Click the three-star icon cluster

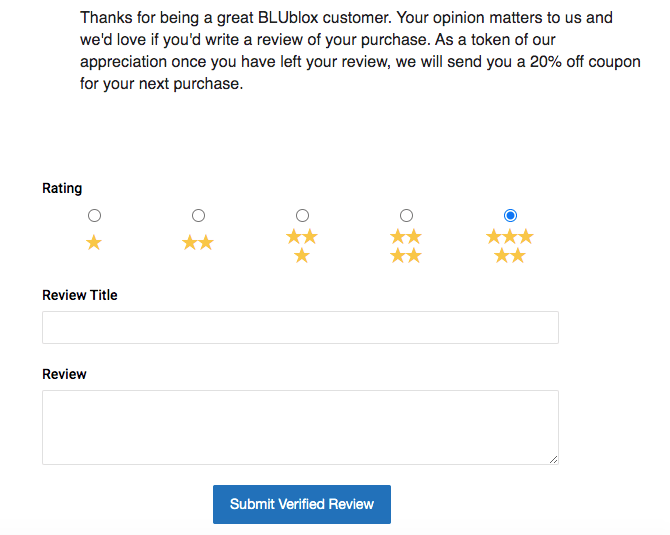[x=302, y=246]
